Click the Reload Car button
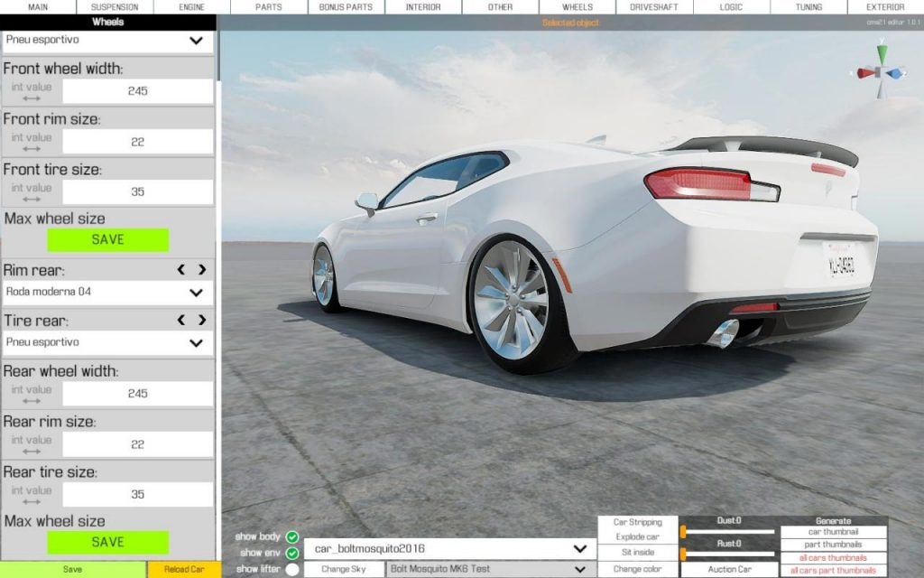This screenshot has width=924, height=578. (184, 569)
